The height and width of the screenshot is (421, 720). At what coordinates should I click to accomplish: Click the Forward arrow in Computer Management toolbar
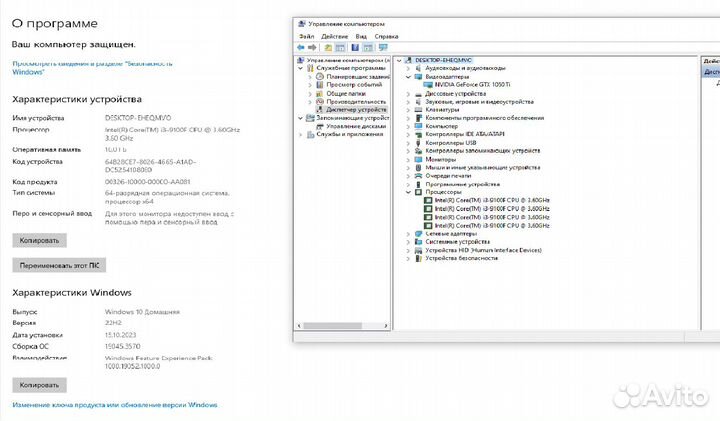[312, 47]
